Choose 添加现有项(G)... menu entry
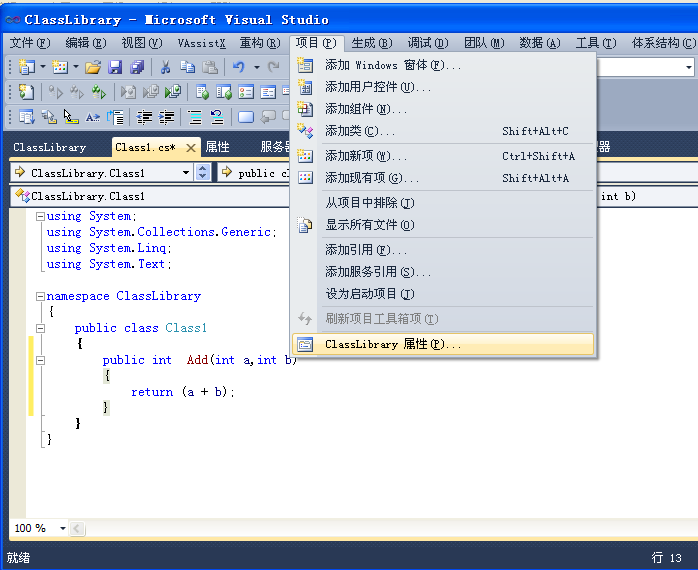The height and width of the screenshot is (570, 698). [443, 178]
